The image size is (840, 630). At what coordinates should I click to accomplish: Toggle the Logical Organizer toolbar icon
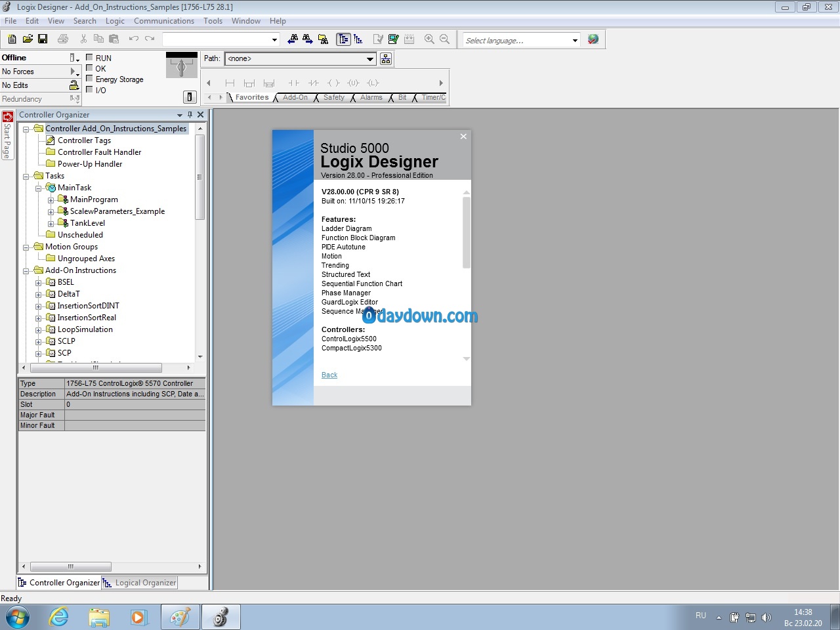pyautogui.click(x=358, y=39)
